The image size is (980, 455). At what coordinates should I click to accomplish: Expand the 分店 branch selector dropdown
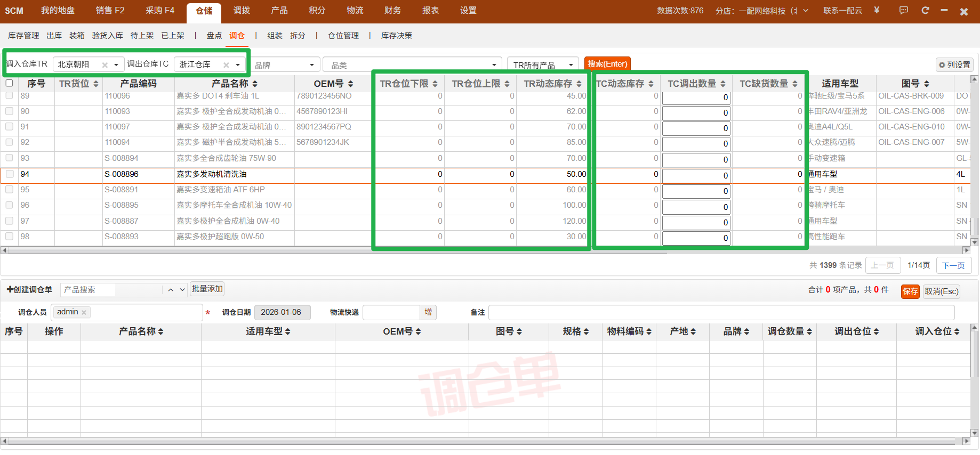point(805,11)
